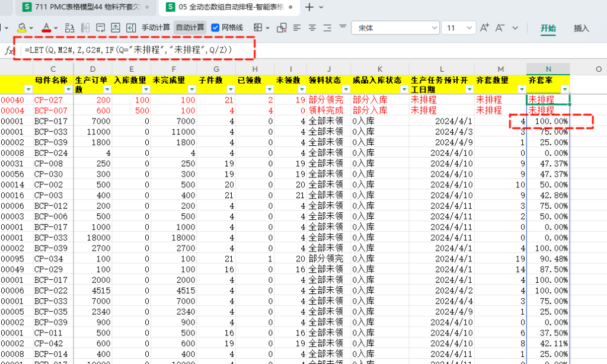607x364 pixels.
Task: Align text right
Action: 327,27
